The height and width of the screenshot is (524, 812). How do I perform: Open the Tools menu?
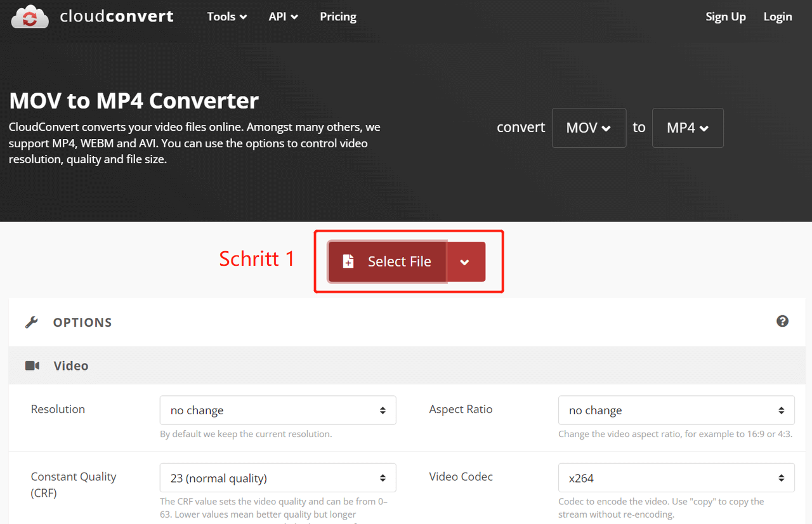227,16
